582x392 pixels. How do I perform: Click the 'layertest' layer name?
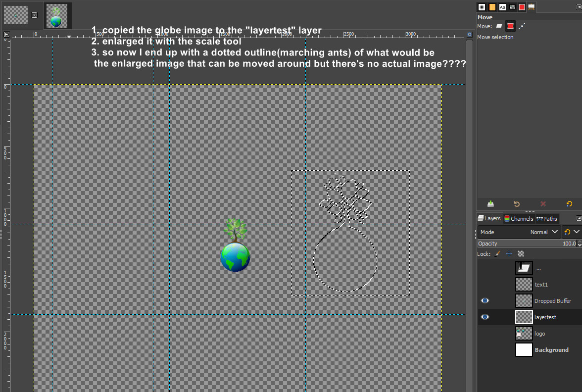pyautogui.click(x=545, y=317)
